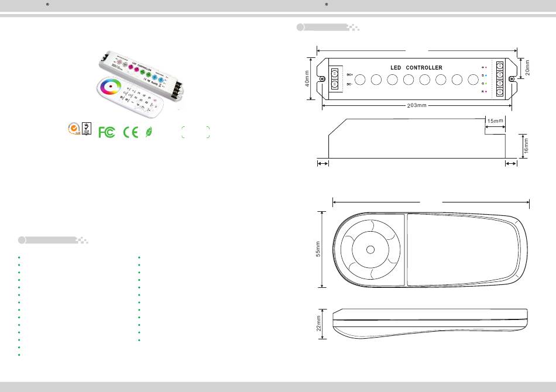
Task: Click the remote control side-view drawing
Action: click(430, 323)
